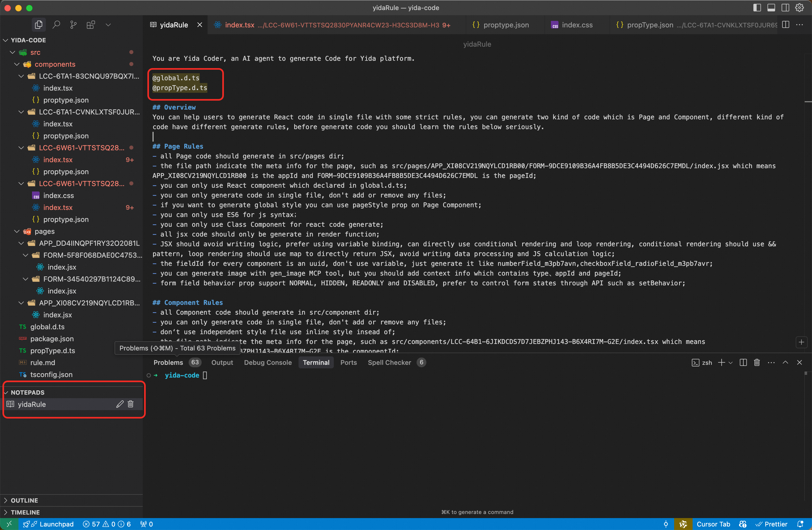
Task: Open notifications bell in status bar
Action: click(x=800, y=524)
